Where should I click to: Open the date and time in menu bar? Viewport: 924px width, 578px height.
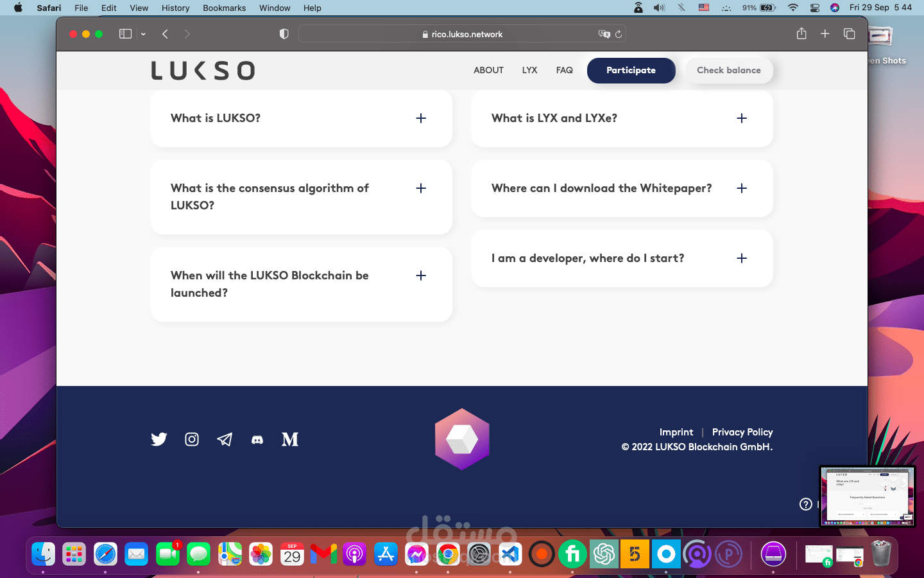(x=880, y=8)
